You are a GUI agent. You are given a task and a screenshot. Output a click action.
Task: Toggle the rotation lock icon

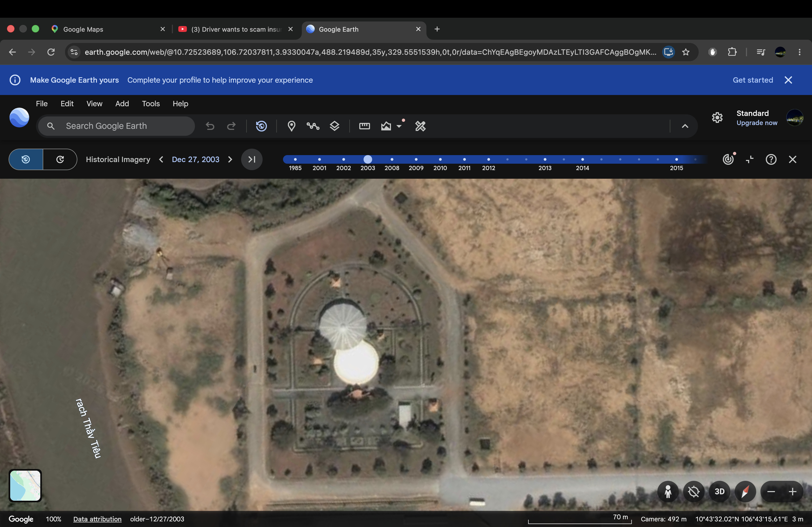point(694,492)
